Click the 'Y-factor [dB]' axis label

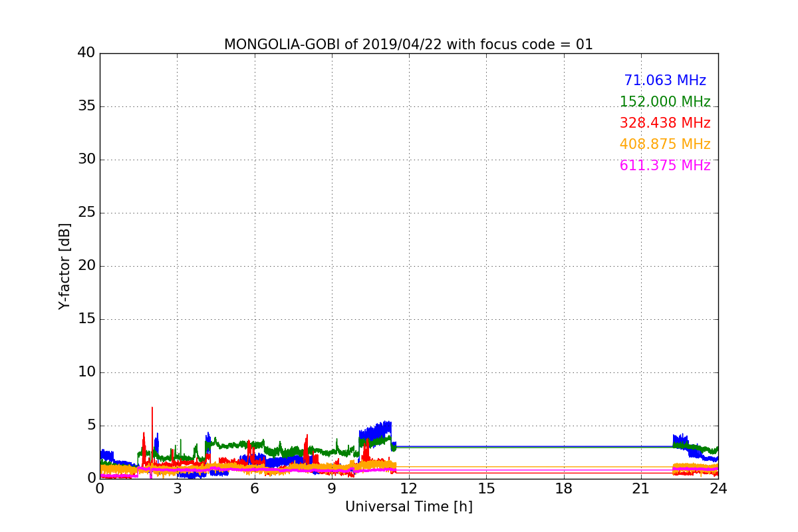point(65,266)
